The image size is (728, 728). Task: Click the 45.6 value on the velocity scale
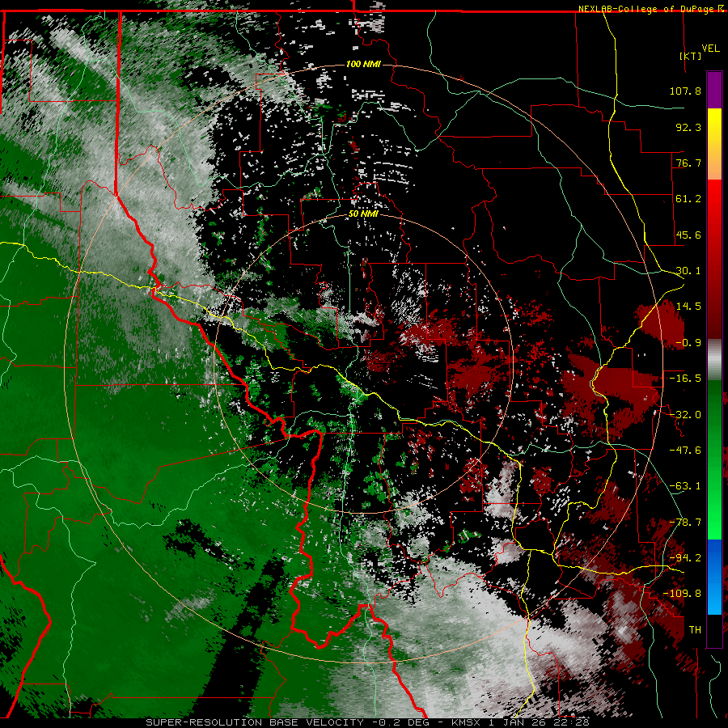pyautogui.click(x=688, y=235)
